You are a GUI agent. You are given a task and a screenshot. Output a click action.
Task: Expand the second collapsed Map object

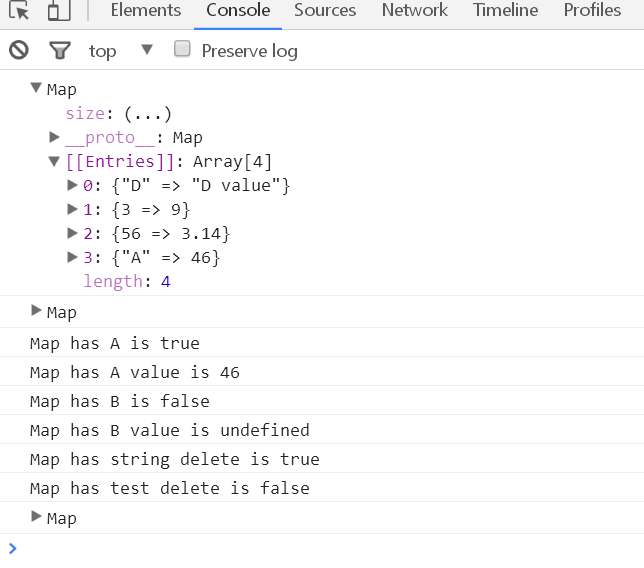[x=36, y=310]
